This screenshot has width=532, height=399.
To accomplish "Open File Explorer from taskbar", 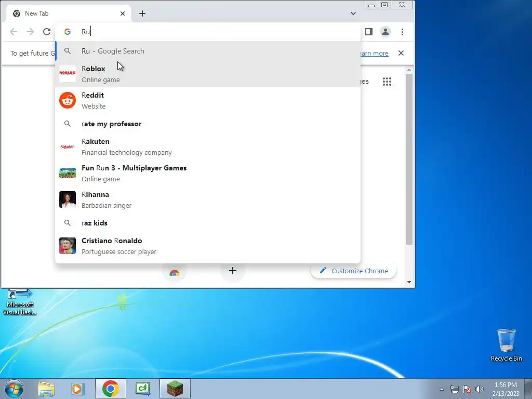I will [x=46, y=389].
